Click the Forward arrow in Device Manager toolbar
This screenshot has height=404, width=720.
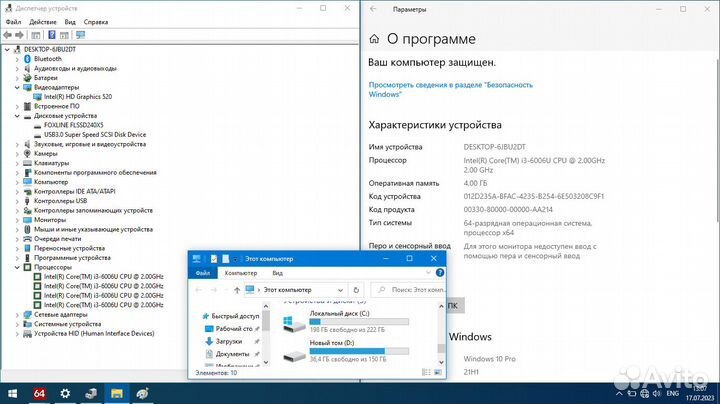(19, 35)
